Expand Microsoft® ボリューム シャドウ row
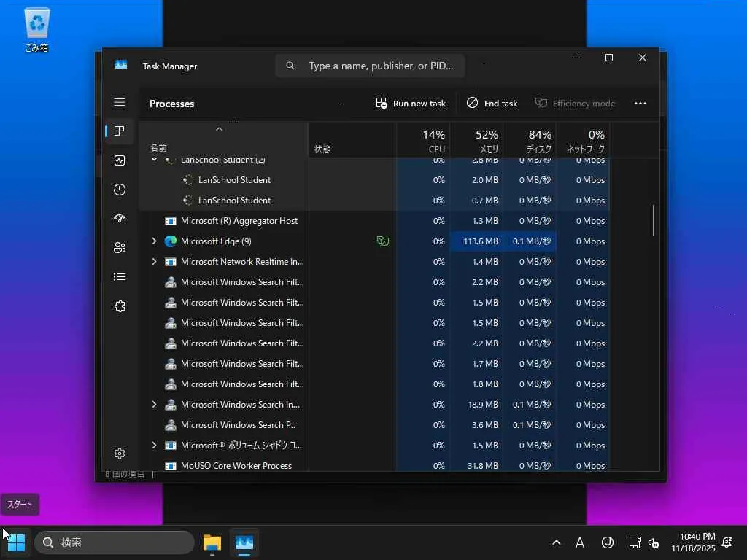The width and height of the screenshot is (747, 560). coord(154,446)
